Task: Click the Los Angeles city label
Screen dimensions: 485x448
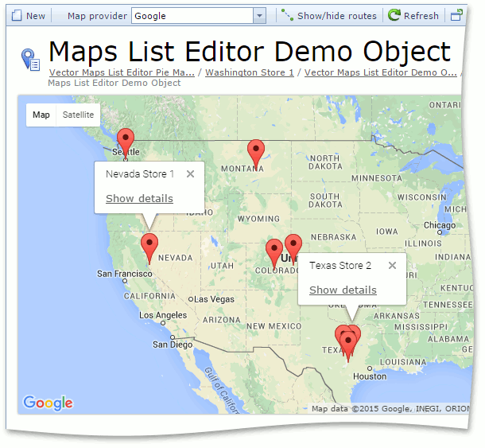Action: click(163, 315)
